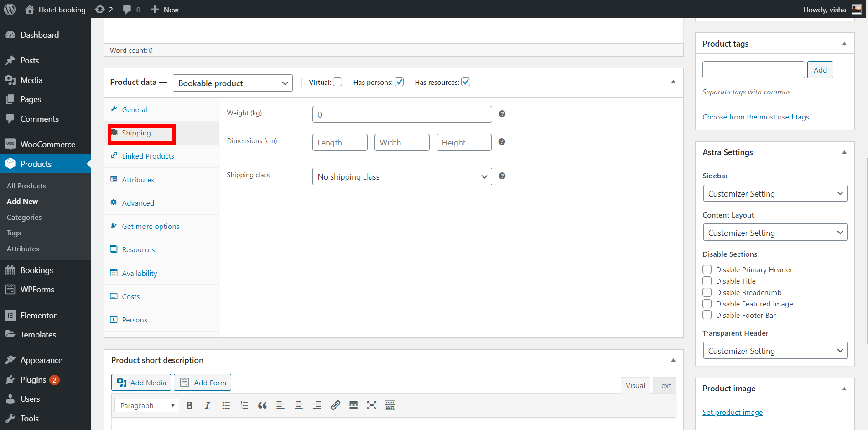The height and width of the screenshot is (430, 868).
Task: Click the Bold formatting icon
Action: tap(189, 405)
